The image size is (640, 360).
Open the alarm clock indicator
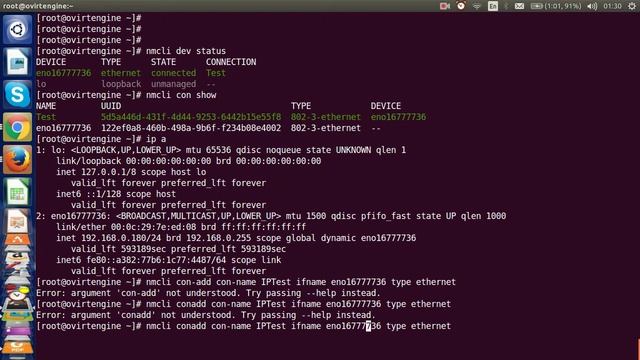461,6
